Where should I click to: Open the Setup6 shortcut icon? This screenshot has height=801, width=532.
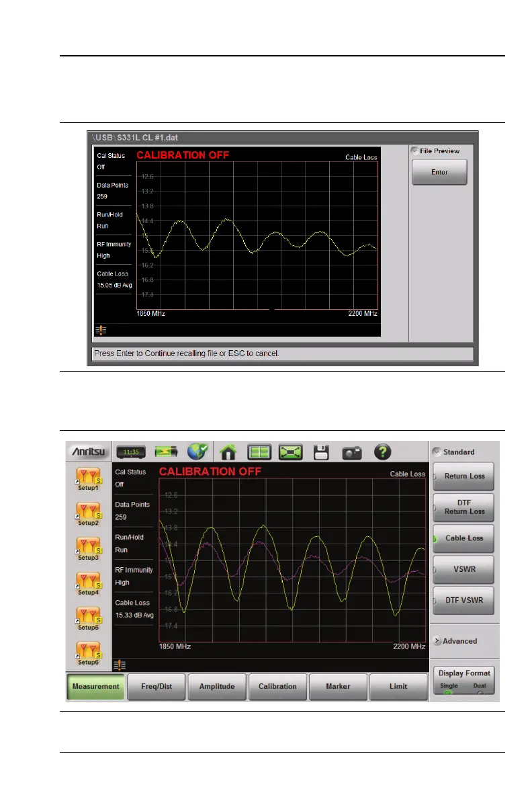(x=88, y=653)
